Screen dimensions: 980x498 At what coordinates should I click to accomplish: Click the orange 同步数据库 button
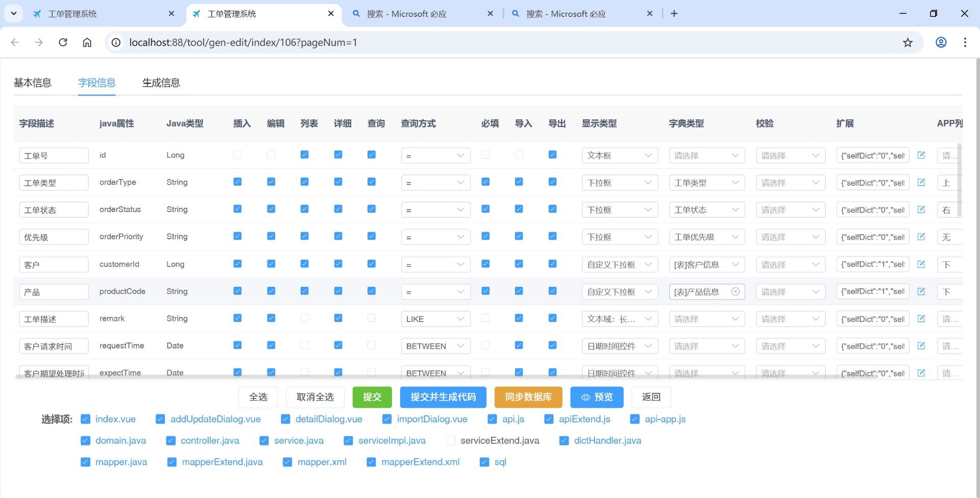528,397
